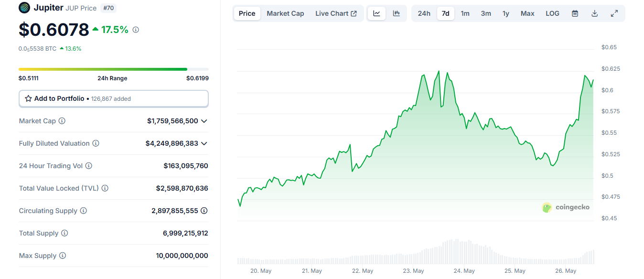The image size is (644, 279).
Task: Click info icon beside Total Value Locked
Action: [105, 188]
